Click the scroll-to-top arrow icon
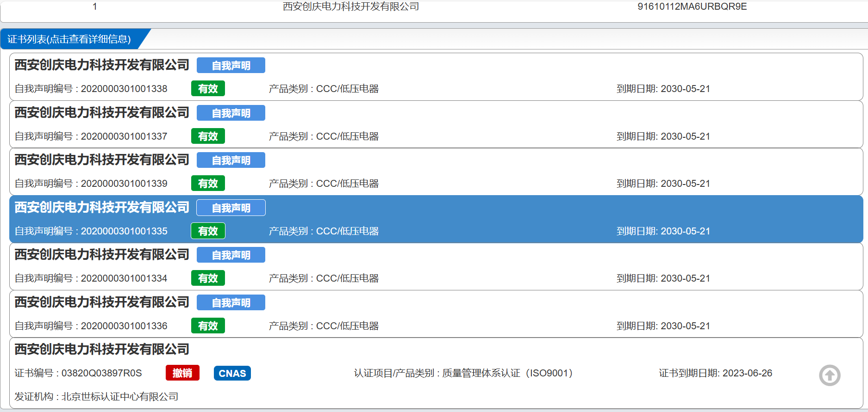The image size is (868, 412). pyautogui.click(x=830, y=375)
